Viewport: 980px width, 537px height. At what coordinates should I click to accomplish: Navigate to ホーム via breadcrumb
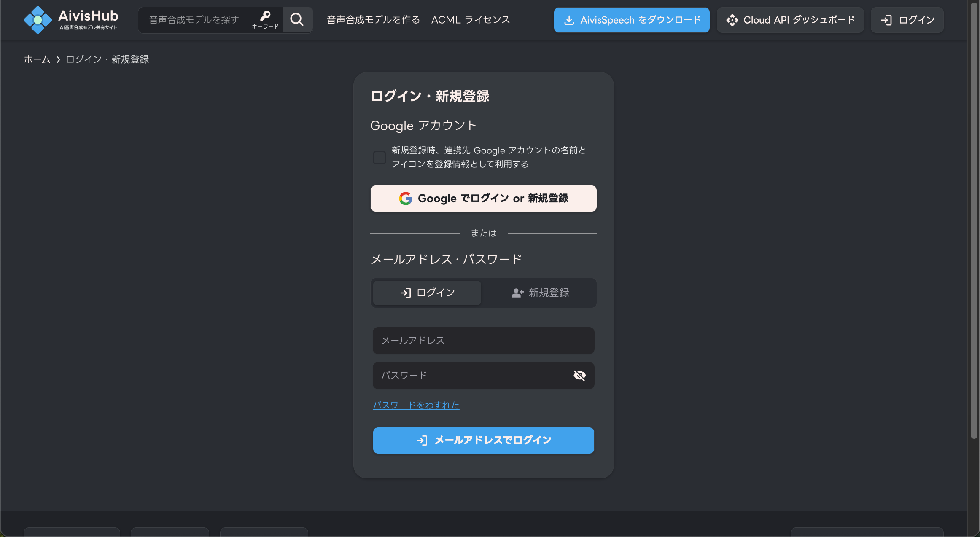(x=36, y=59)
